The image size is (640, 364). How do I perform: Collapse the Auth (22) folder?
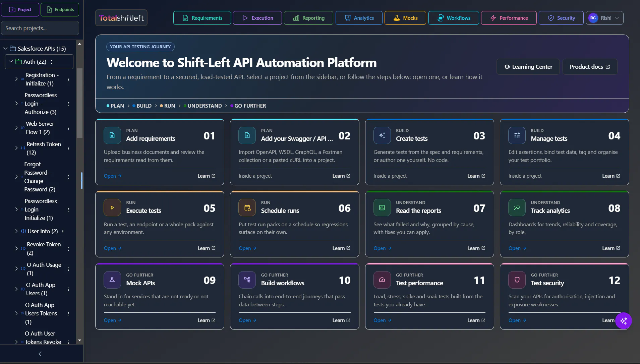[11, 62]
